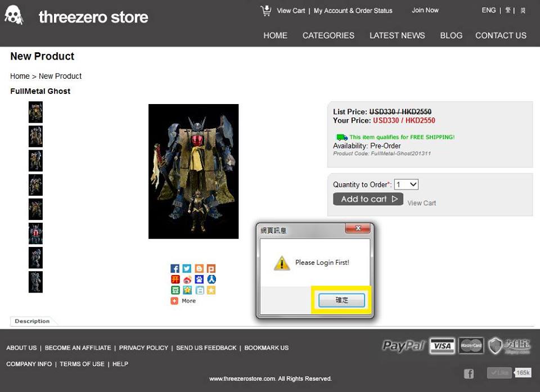Click the VISA card logo
Viewport: 540px width, 392px height.
click(x=442, y=346)
